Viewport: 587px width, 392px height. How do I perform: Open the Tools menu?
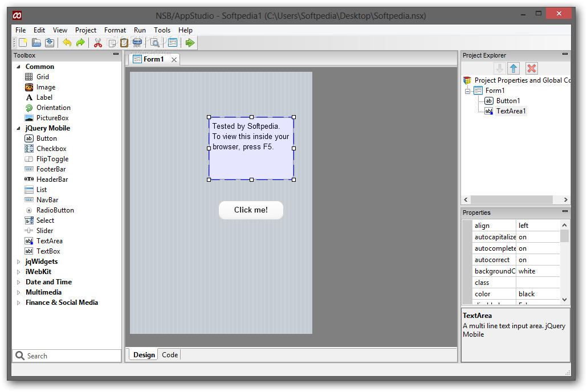pyautogui.click(x=162, y=30)
